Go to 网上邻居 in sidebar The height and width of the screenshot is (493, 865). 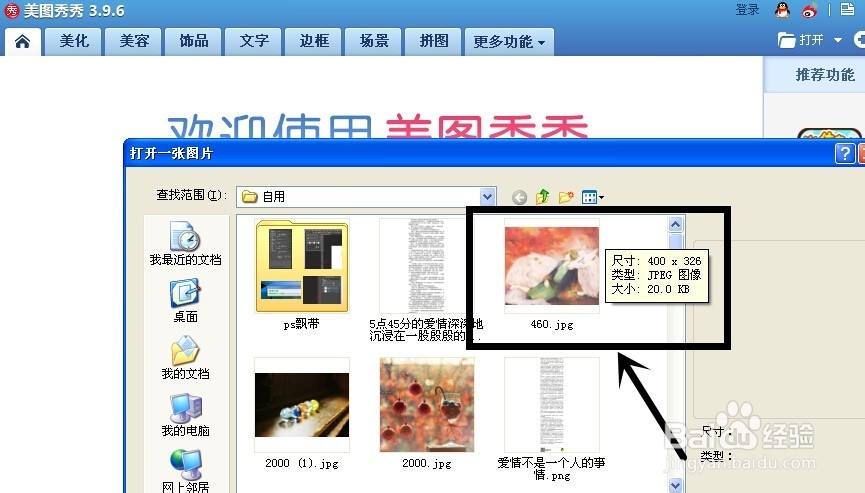tap(185, 471)
